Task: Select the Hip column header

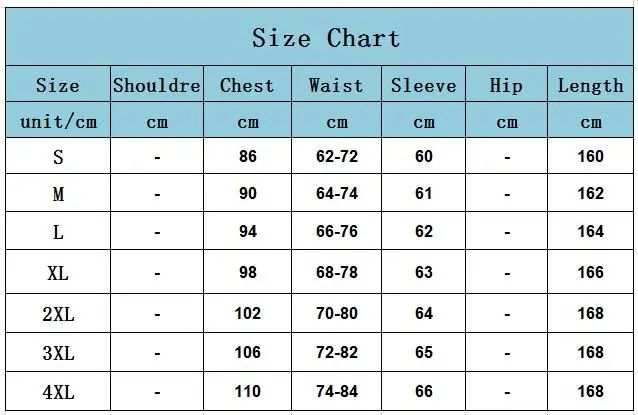Action: 506,86
